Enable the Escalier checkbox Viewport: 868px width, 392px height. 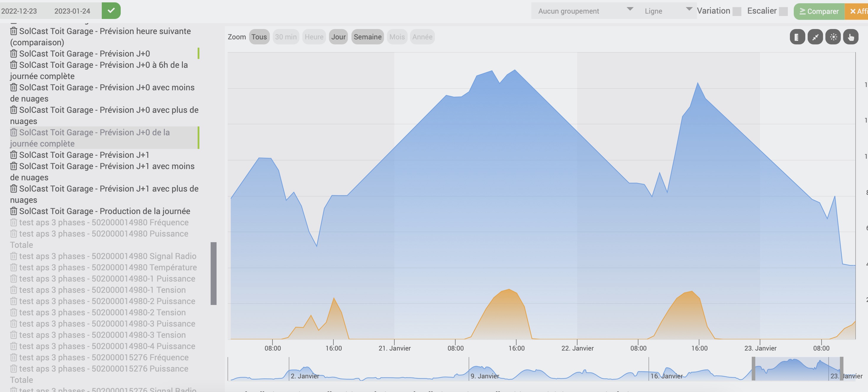[783, 12]
